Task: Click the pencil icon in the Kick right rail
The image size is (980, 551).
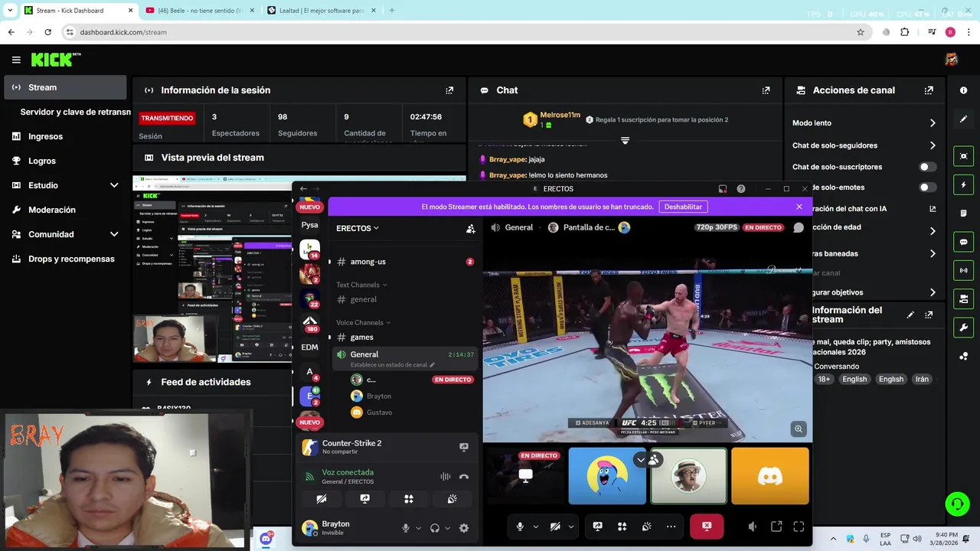Action: (x=963, y=119)
